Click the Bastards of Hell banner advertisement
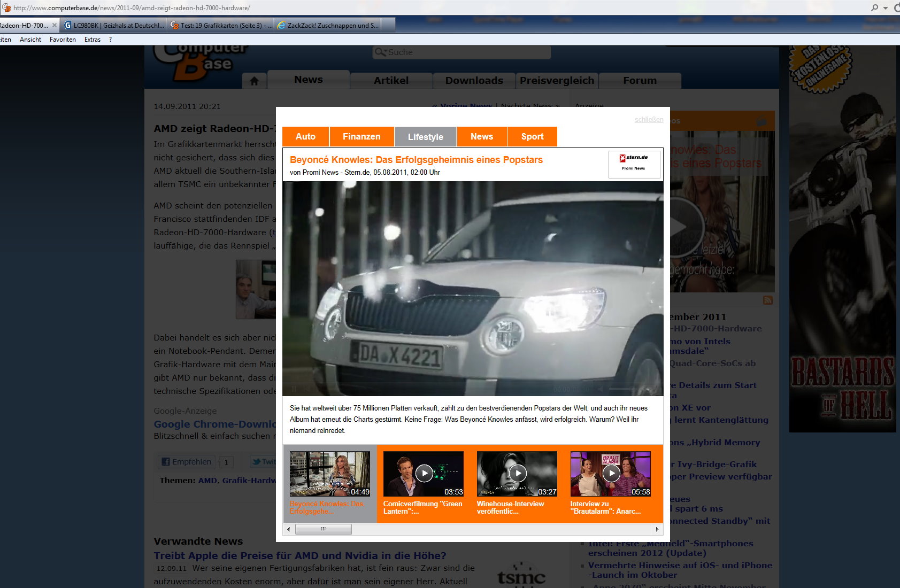900x588 pixels. point(842,239)
